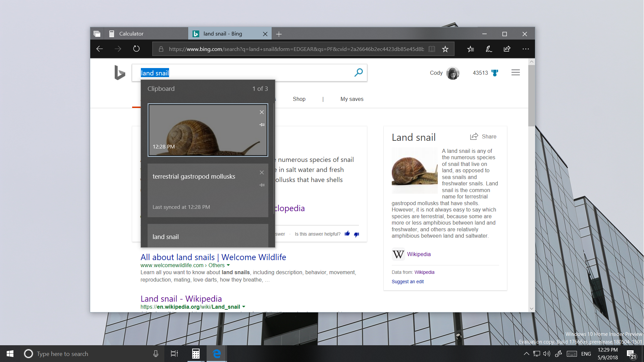Select the Shop search tab
644x362 pixels.
(x=299, y=99)
